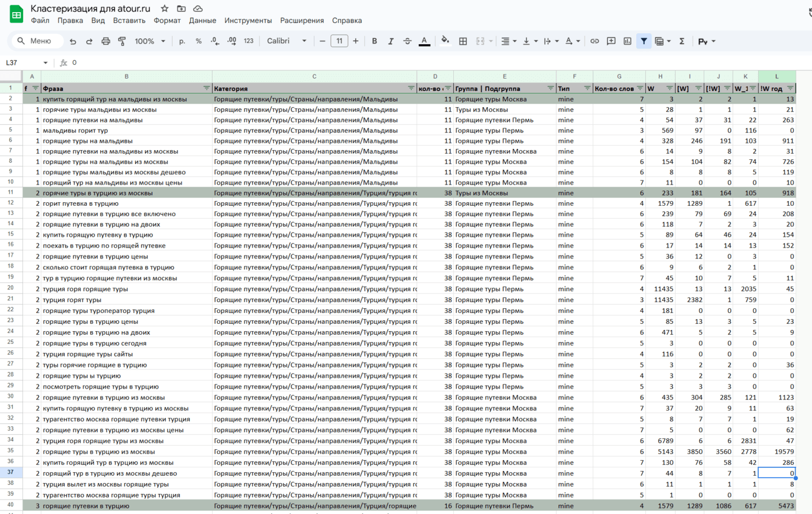The image size is (812, 514).
Task: Open the Calibri font dropdown
Action: pos(287,41)
